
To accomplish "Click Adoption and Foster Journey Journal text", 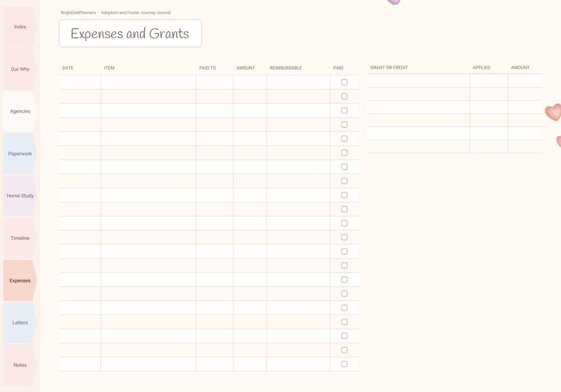I will [136, 13].
